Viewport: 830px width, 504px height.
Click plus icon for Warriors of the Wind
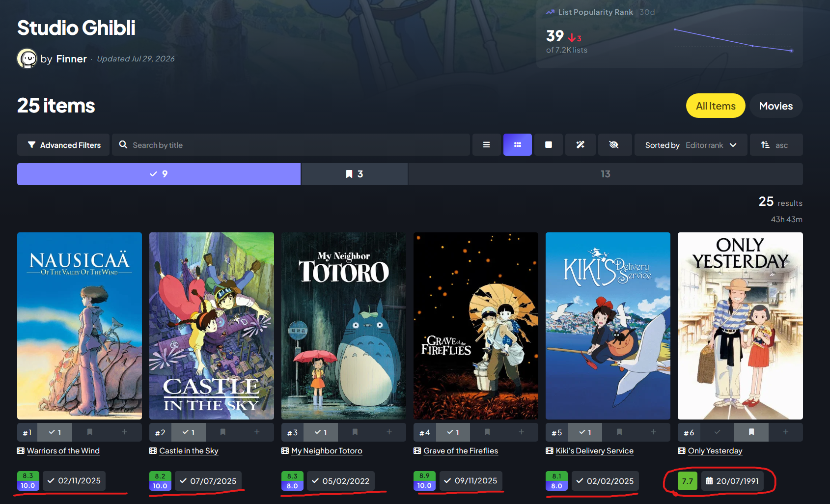click(125, 432)
